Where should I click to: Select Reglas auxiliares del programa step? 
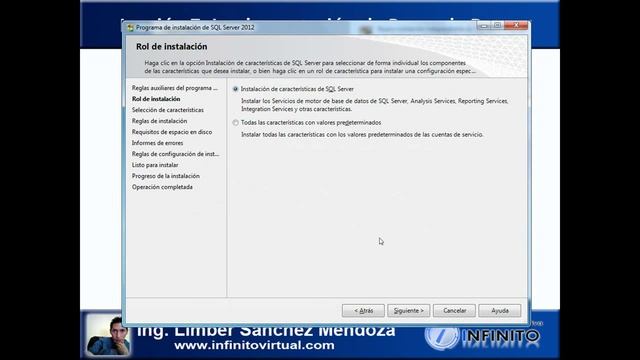pos(175,88)
